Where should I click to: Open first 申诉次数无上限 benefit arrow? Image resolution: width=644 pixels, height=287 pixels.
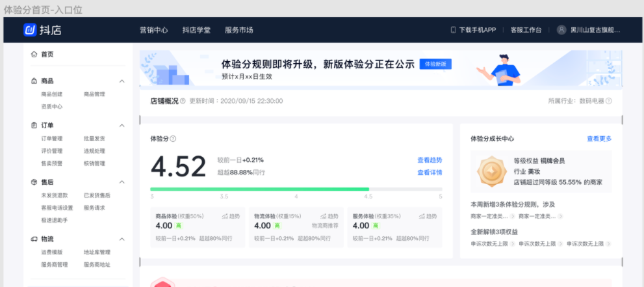point(513,244)
